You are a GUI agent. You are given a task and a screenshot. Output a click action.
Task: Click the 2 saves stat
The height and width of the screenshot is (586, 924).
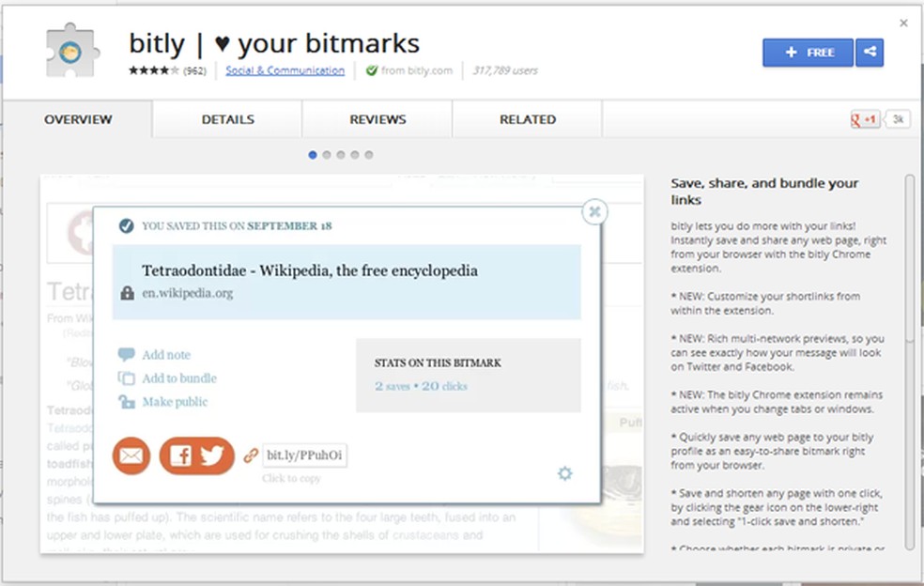(x=393, y=386)
